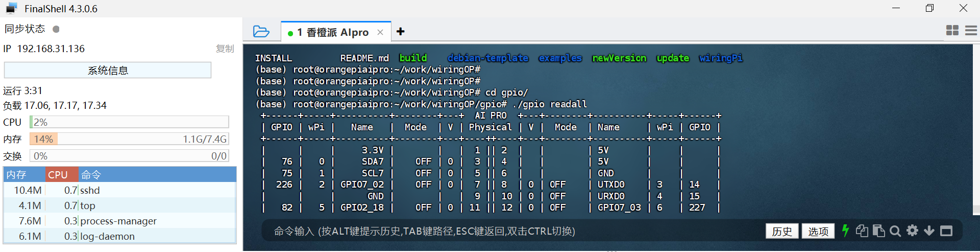Open the grid layout view icon
The image size is (980, 252).
[952, 31]
